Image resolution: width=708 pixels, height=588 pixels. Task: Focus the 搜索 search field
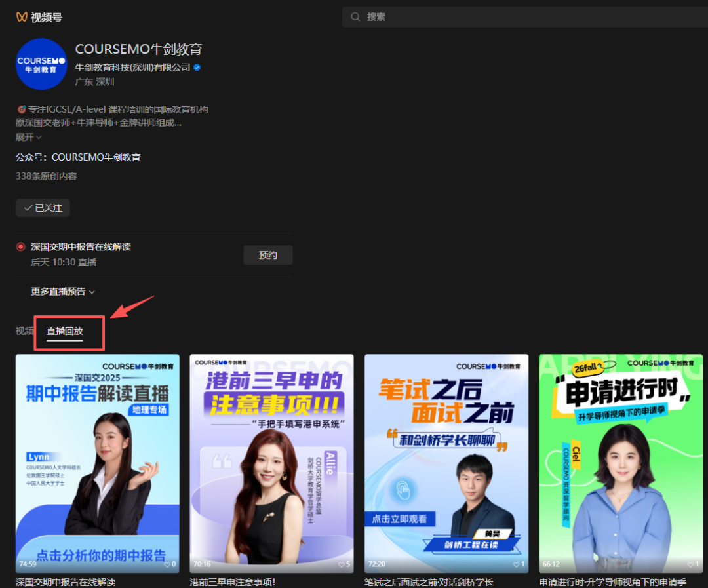coord(524,17)
